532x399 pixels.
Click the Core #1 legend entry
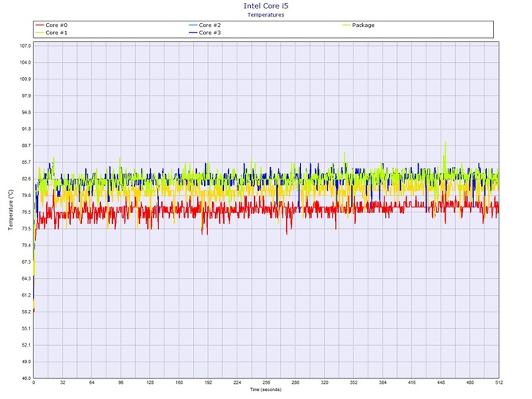pyautogui.click(x=52, y=33)
